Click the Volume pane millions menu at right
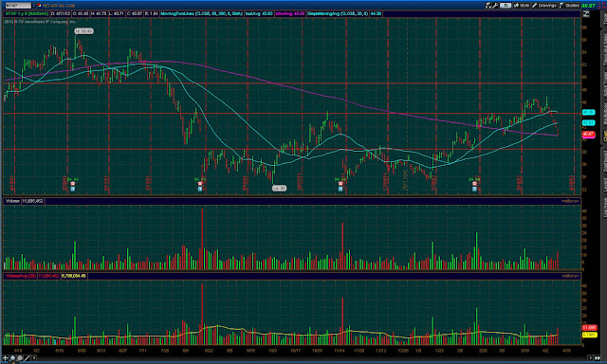Viewport: 607px width, 364px height. click(570, 201)
